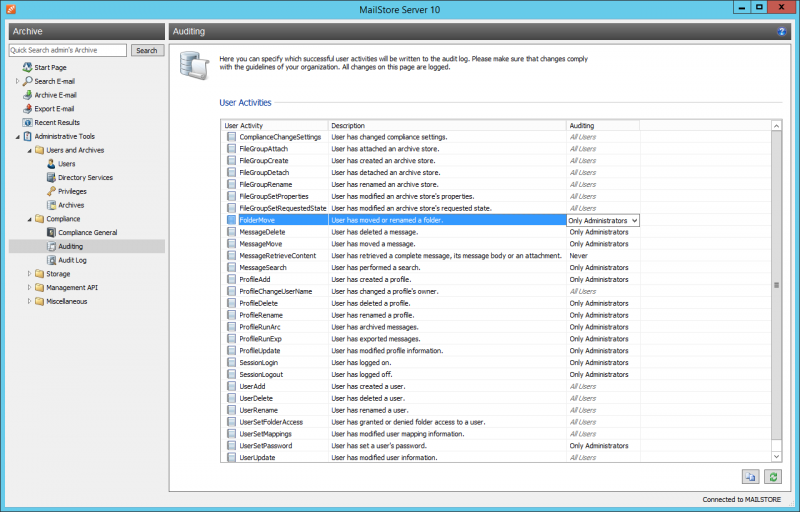Click the Storage folder icon

39,274
